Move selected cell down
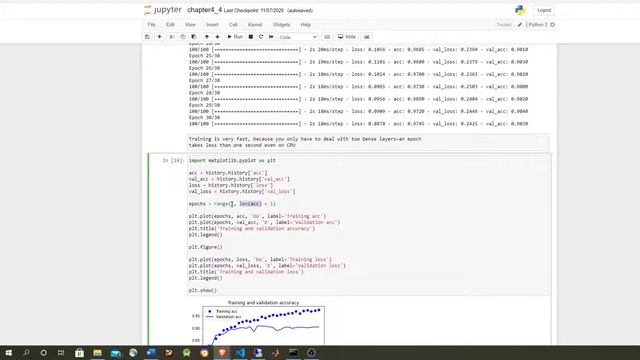The height and width of the screenshot is (360, 640). point(217,37)
